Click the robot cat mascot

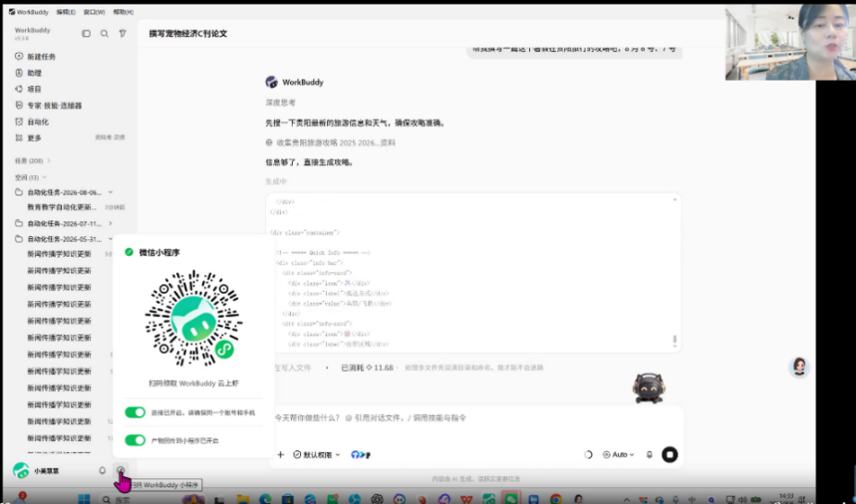[x=648, y=388]
